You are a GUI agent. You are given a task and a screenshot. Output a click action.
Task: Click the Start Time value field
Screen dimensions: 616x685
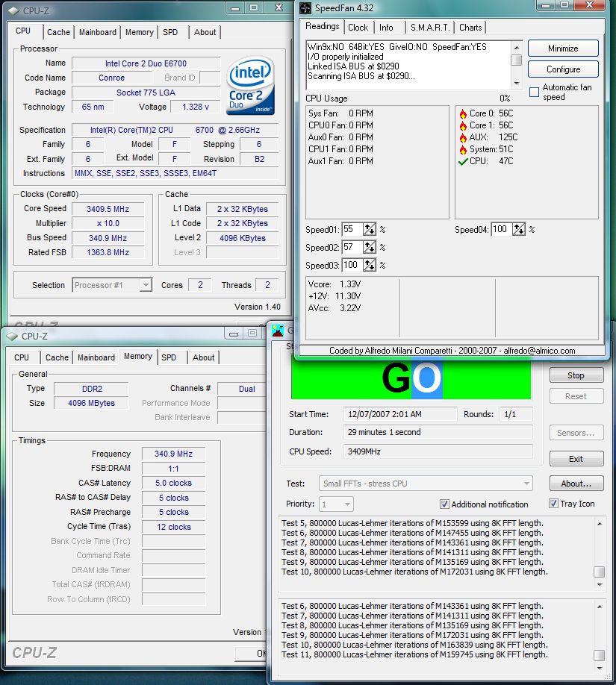point(400,414)
